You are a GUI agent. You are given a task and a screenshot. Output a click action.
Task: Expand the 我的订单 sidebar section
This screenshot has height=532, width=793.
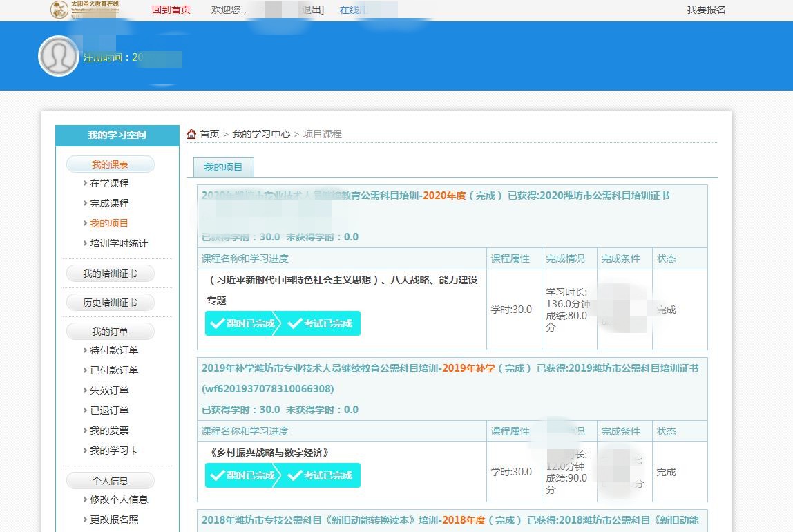click(x=110, y=332)
